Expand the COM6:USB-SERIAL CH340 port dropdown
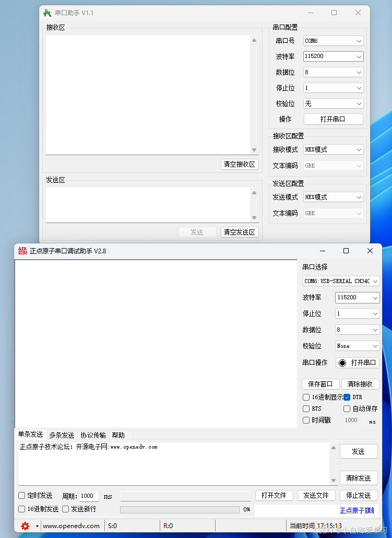Image resolution: width=392 pixels, height=538 pixels. 341,281
